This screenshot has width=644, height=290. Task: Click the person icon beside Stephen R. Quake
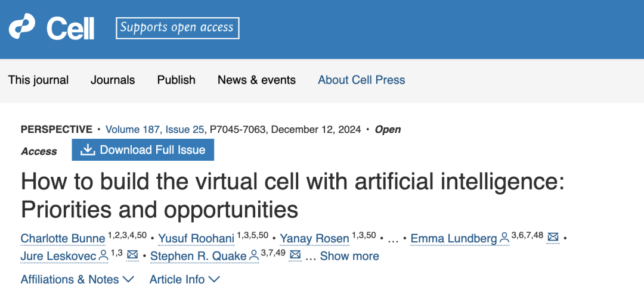[x=254, y=255]
